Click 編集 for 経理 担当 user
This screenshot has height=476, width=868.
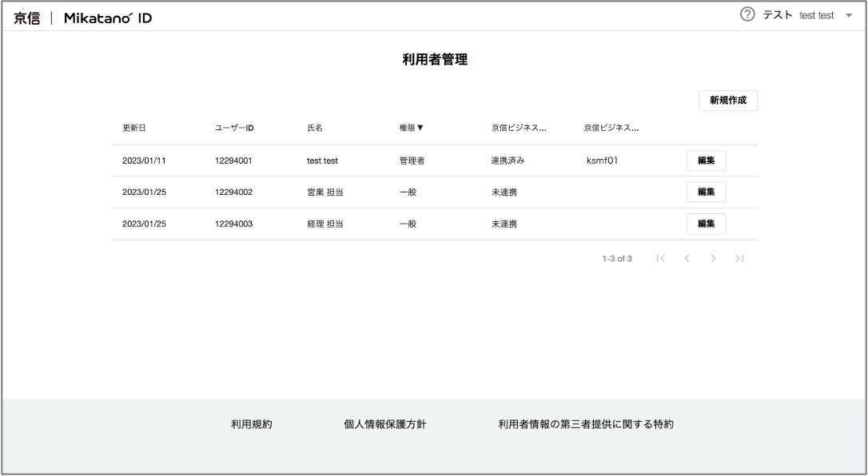[706, 224]
